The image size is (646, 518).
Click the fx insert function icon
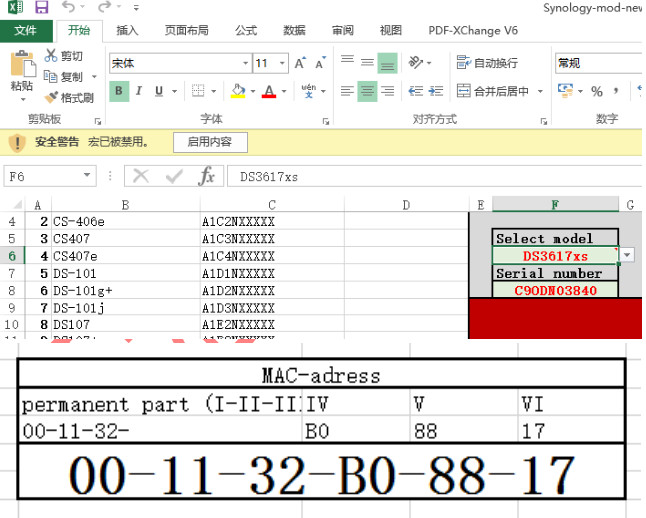point(206,176)
